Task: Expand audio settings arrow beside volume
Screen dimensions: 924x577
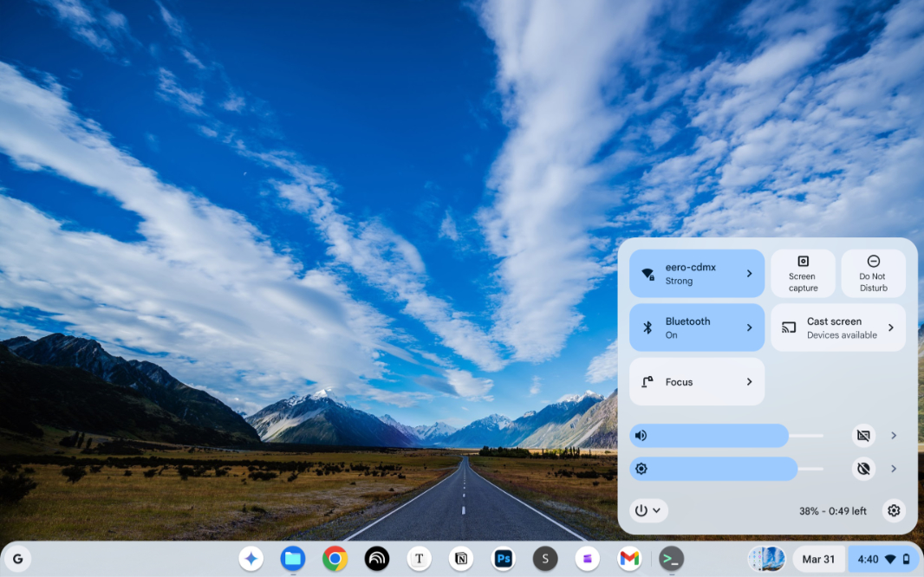Action: click(x=894, y=436)
